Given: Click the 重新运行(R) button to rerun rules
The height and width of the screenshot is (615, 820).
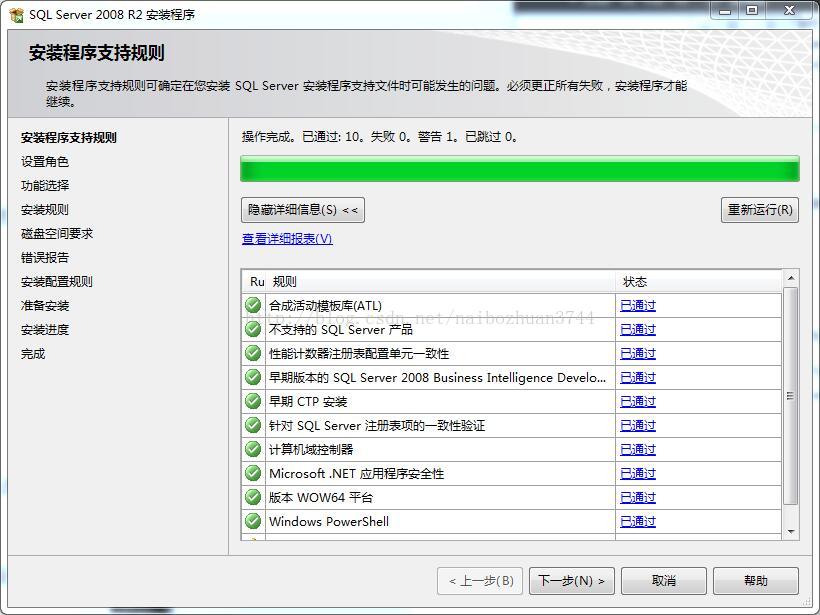Looking at the screenshot, I should [x=760, y=210].
